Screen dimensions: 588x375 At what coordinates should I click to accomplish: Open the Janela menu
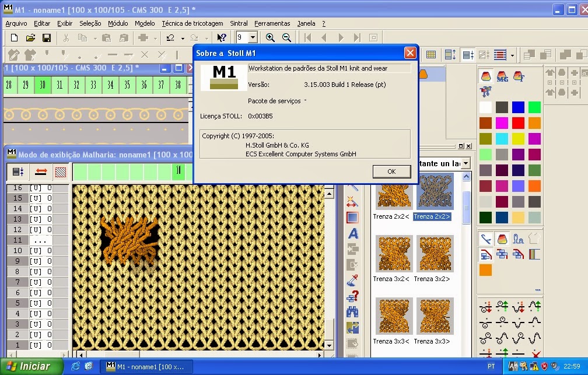306,23
